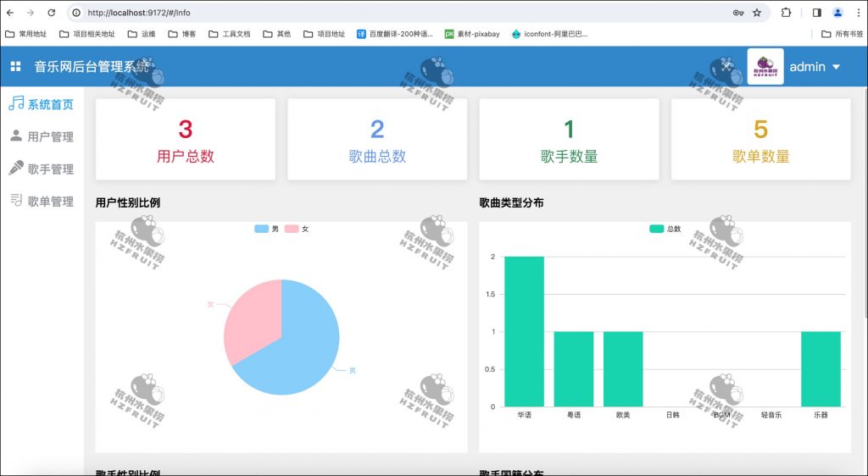Screen dimensions: 868x476
Task: Click the 歌单数量 card
Action: (760, 139)
